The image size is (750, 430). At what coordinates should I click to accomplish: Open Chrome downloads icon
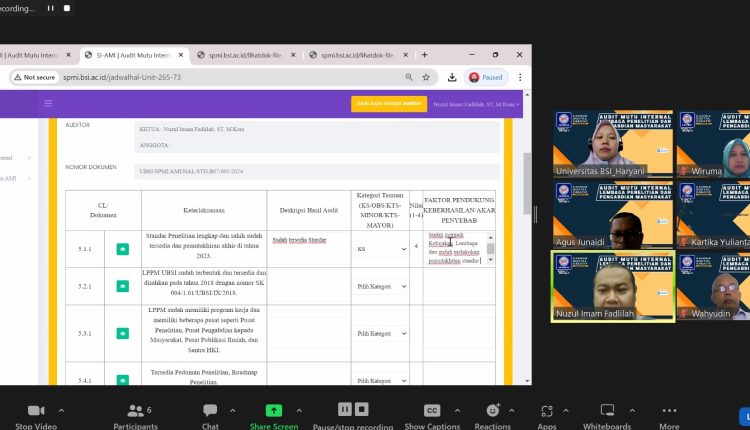(x=452, y=77)
